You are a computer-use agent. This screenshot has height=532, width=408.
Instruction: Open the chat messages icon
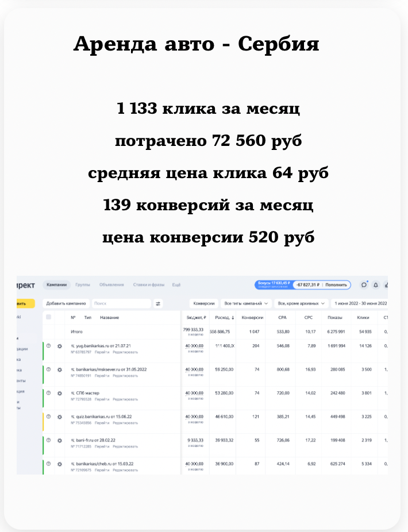click(x=364, y=284)
